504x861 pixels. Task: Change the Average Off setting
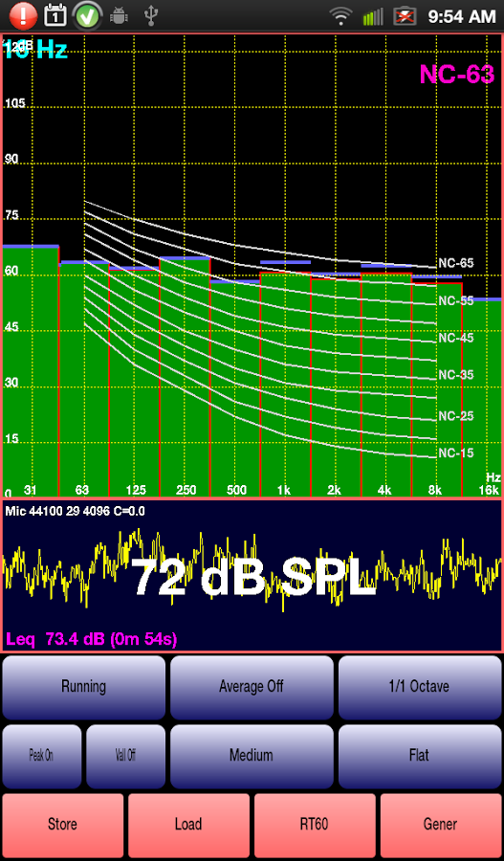(x=252, y=687)
